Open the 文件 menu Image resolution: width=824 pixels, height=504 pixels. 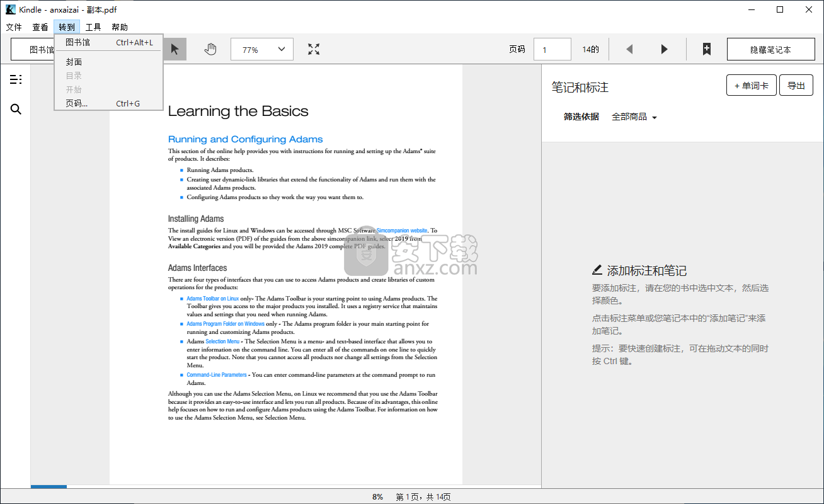click(x=14, y=27)
